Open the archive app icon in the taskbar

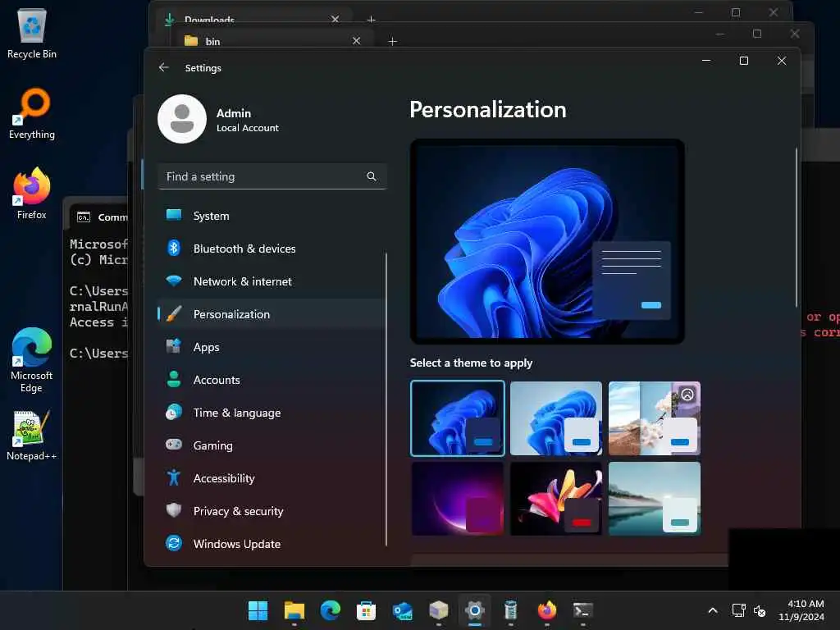439,610
